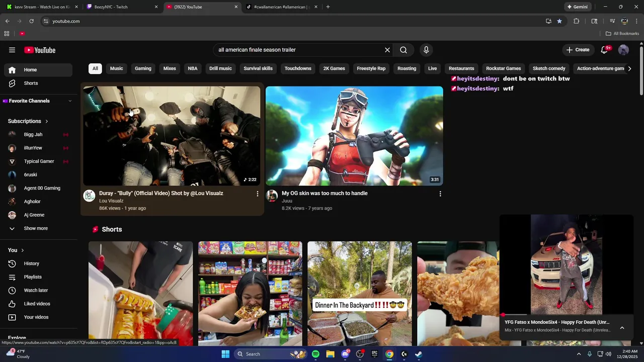Open Typical Gamer subscription

pyautogui.click(x=38, y=161)
